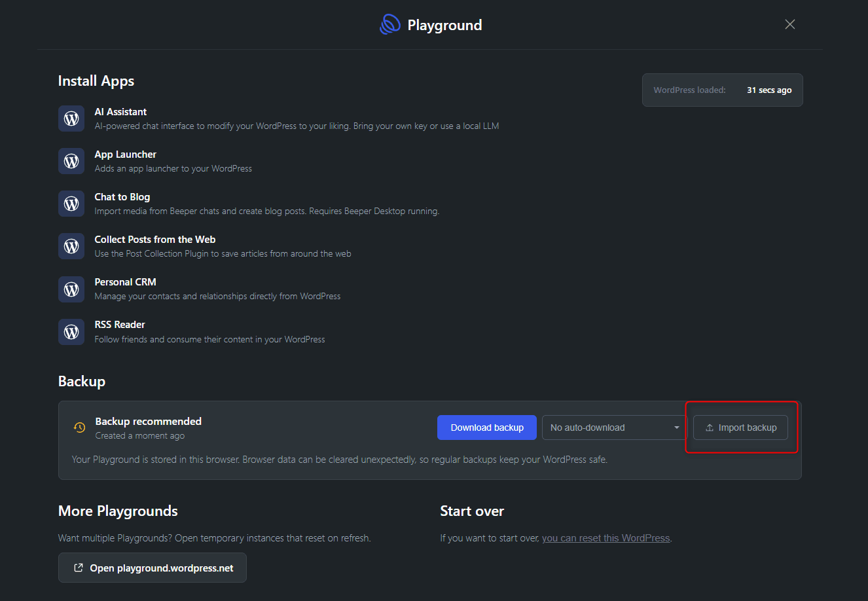Viewport: 868px width, 601px height.
Task: Click the App Launcher WordPress icon
Action: [71, 161]
